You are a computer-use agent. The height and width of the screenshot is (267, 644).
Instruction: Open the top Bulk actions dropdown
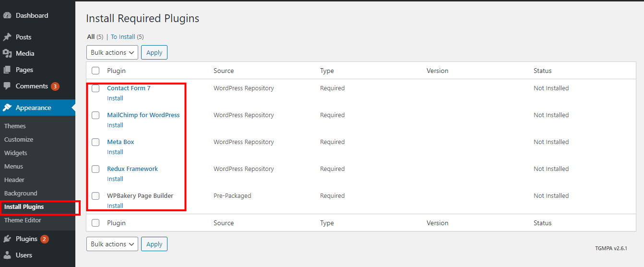point(112,52)
